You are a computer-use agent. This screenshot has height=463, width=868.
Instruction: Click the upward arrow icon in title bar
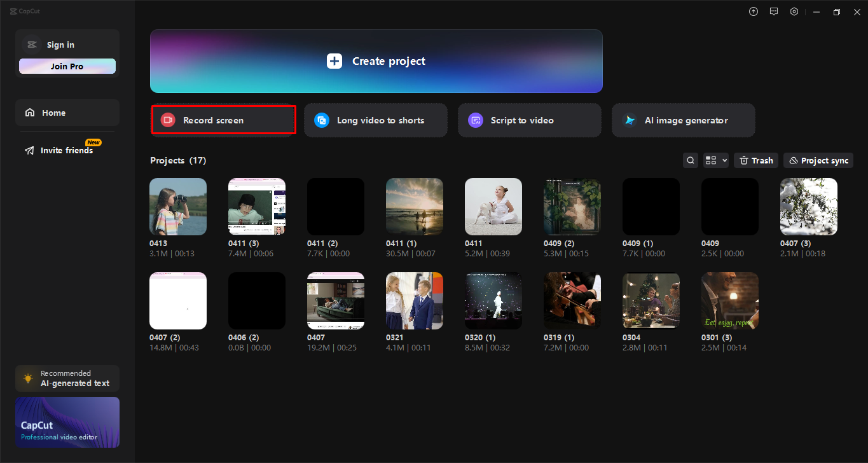[754, 11]
